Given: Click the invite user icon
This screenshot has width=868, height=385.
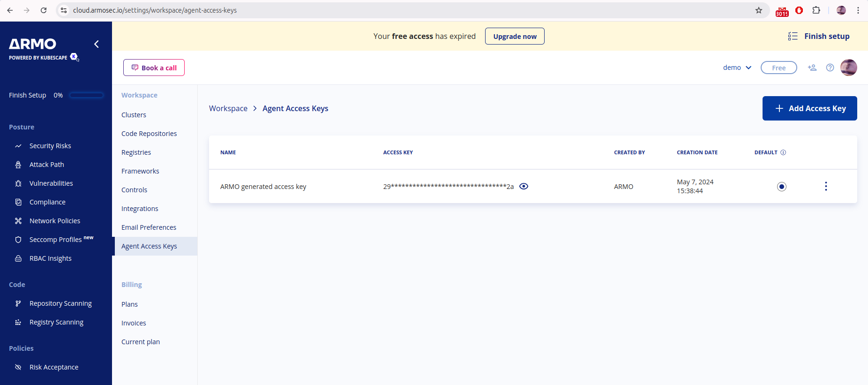Looking at the screenshot, I should (x=812, y=68).
